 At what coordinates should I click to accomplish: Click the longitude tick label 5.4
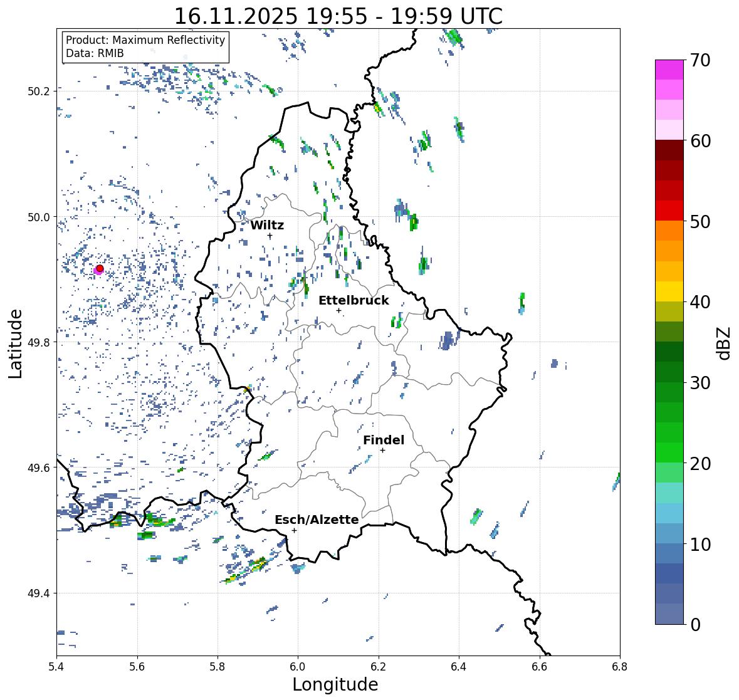coord(56,666)
